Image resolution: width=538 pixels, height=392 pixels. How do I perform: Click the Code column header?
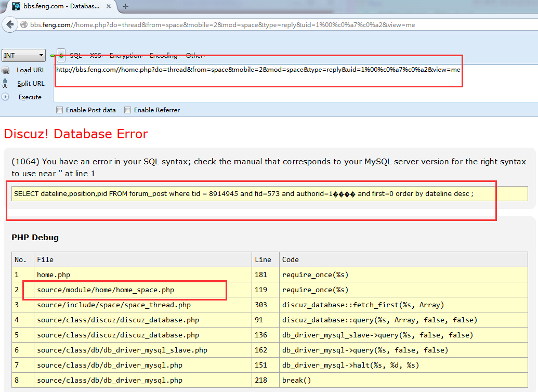[x=403, y=259]
